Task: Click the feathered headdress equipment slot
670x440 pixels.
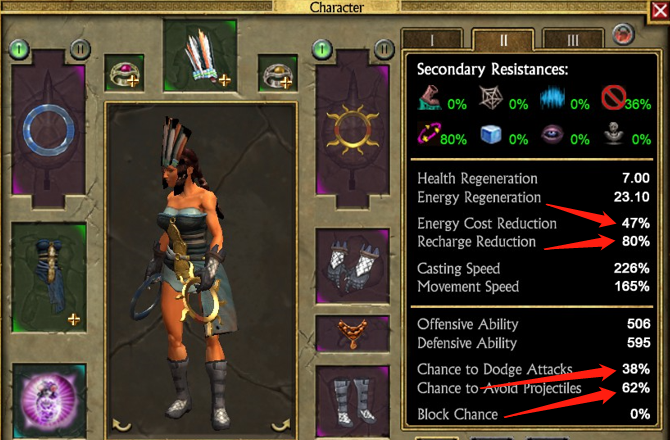Action: (200, 56)
